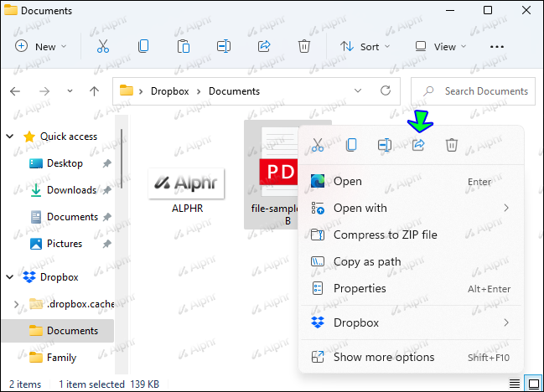Screen dimensions: 544x392
Task: Open the New dropdown menu
Action: coord(40,46)
